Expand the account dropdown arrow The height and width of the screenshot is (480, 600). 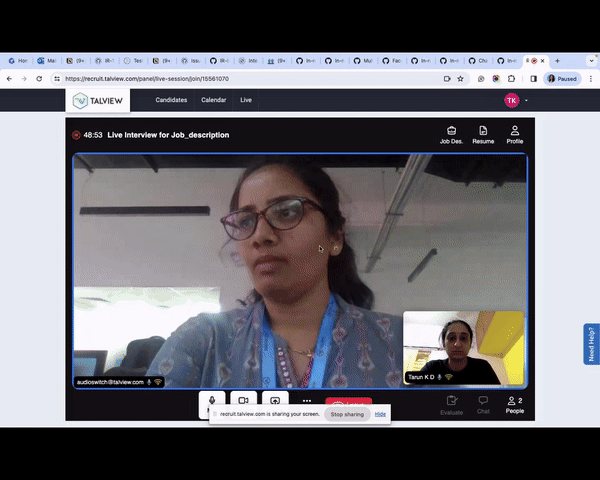(x=526, y=101)
